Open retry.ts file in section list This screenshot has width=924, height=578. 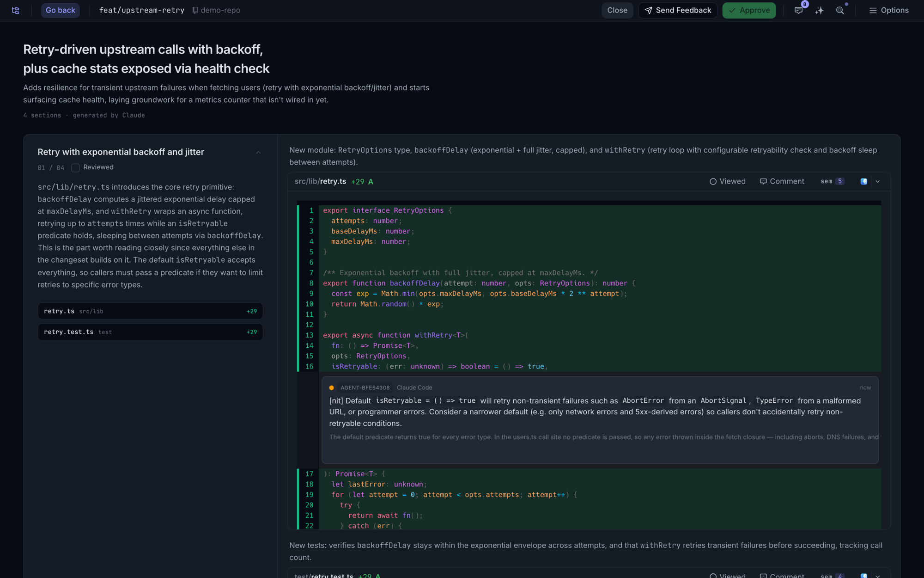[x=150, y=311]
